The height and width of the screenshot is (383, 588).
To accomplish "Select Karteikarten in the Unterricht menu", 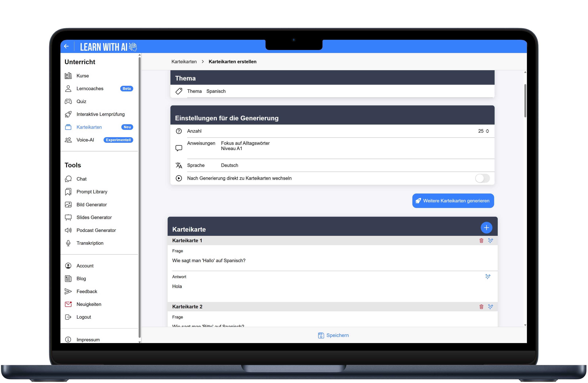I will tap(89, 127).
